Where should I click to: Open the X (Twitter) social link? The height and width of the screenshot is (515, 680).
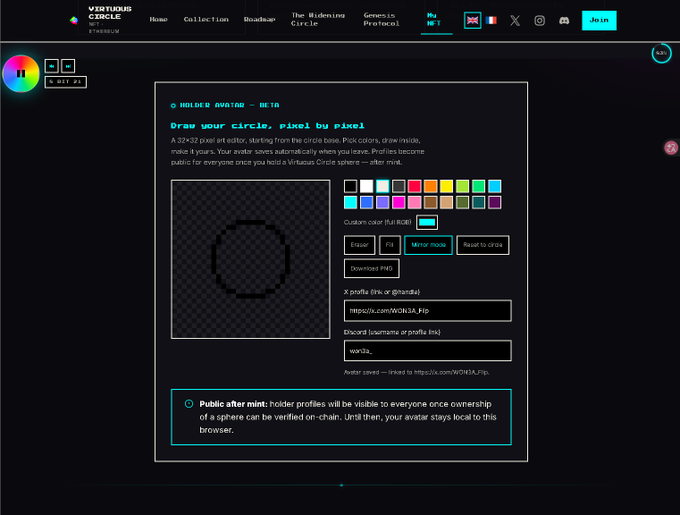[x=515, y=20]
